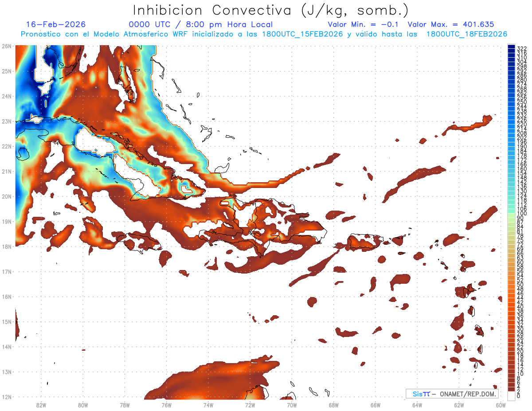
Task: Click the white colorbar swatch for 0
Action: click(x=511, y=395)
